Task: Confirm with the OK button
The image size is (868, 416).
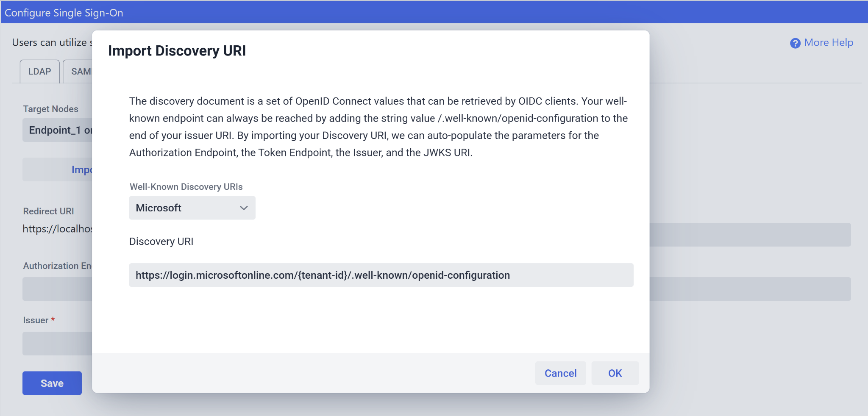Action: [x=615, y=373]
